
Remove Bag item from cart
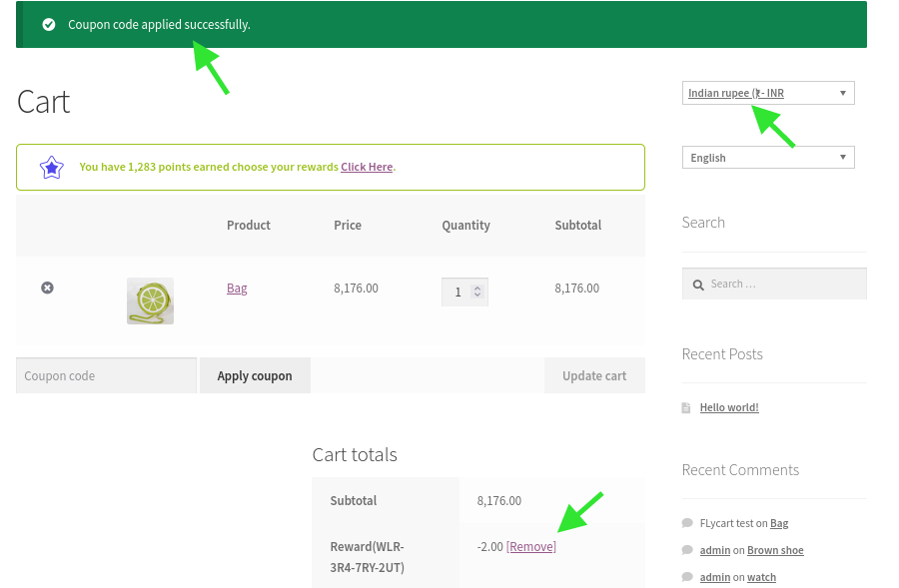coord(47,288)
